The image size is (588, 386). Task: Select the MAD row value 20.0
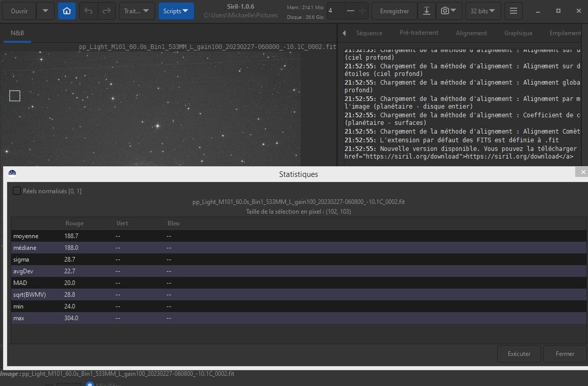pos(70,283)
